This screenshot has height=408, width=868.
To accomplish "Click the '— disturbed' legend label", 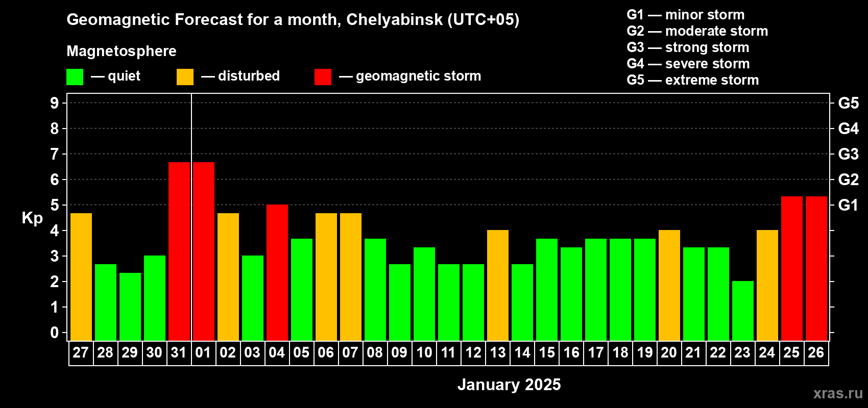I will pyautogui.click(x=240, y=76).
